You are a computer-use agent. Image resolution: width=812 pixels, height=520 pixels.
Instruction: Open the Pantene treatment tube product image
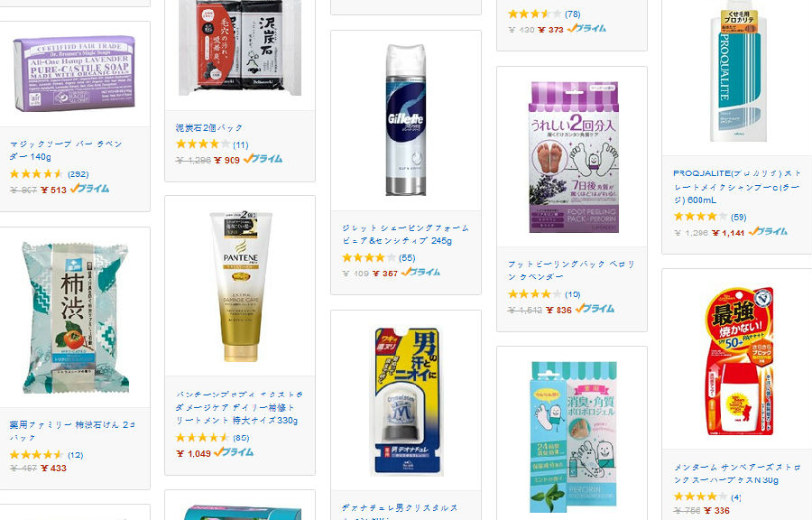pyautogui.click(x=240, y=286)
